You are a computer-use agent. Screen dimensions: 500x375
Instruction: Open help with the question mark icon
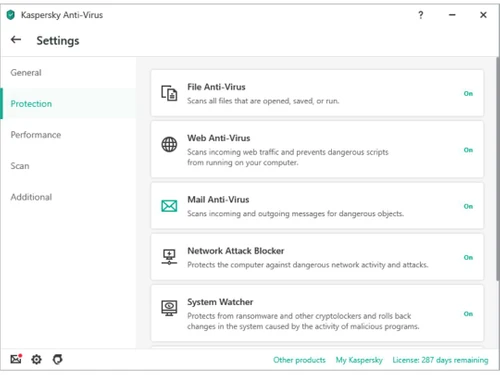coord(421,15)
